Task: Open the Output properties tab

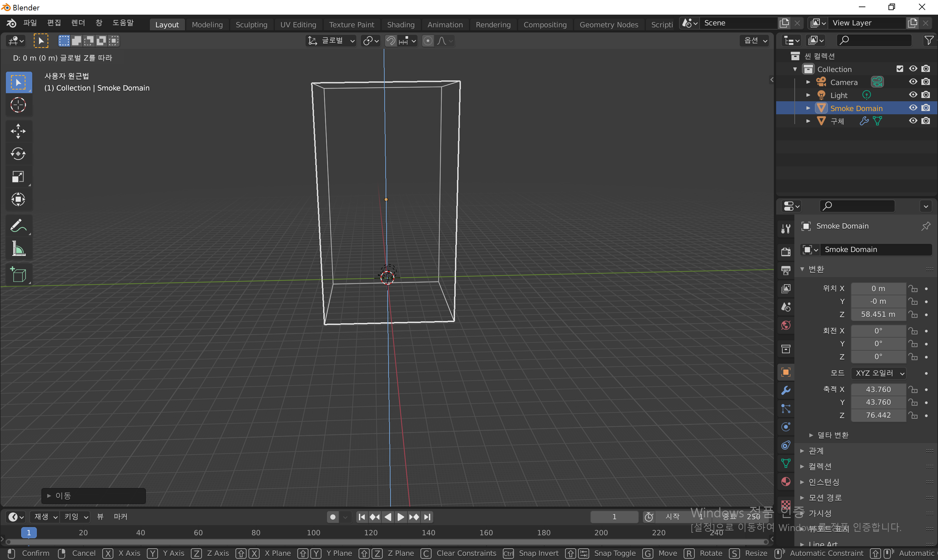Action: [786, 270]
